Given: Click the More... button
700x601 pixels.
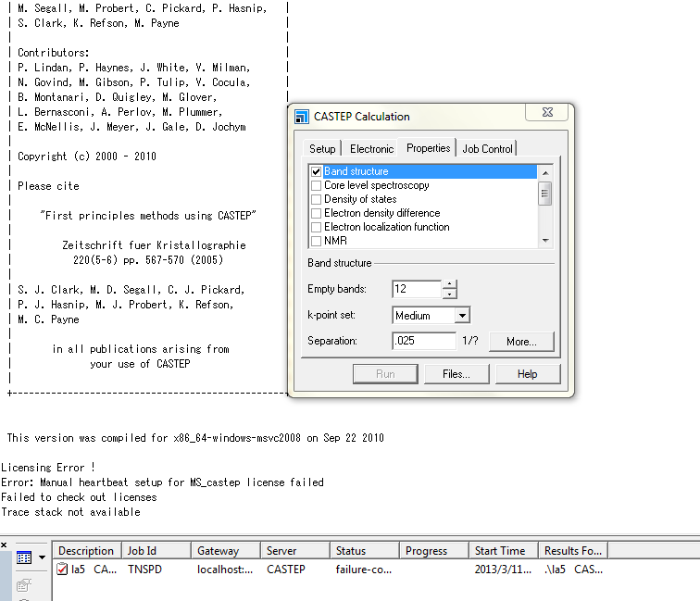Looking at the screenshot, I should coord(521,342).
